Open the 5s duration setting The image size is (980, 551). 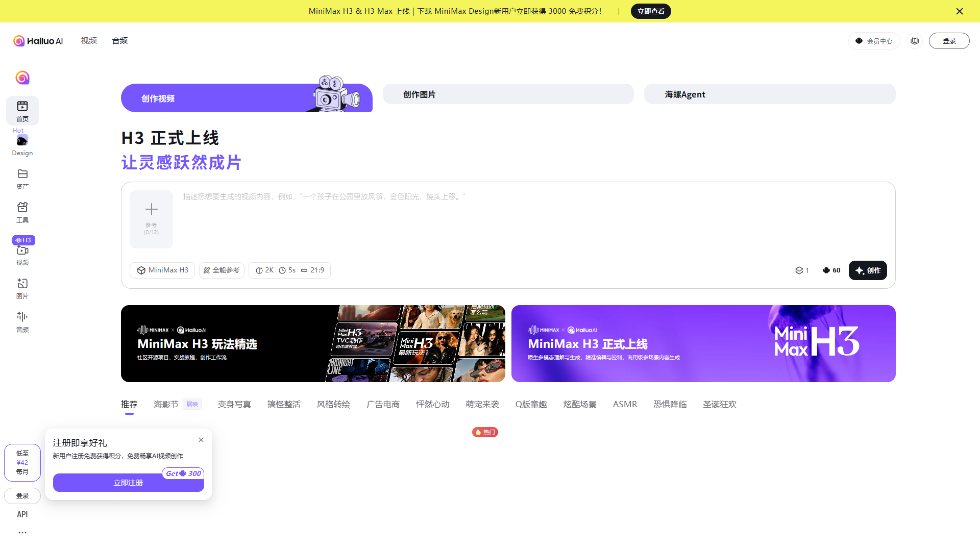[287, 270]
